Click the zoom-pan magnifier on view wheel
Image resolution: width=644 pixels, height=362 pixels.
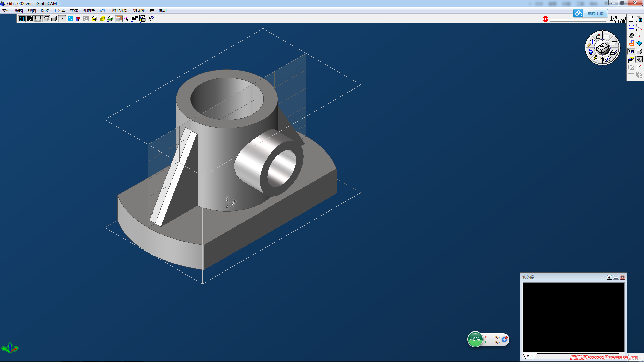point(591,43)
